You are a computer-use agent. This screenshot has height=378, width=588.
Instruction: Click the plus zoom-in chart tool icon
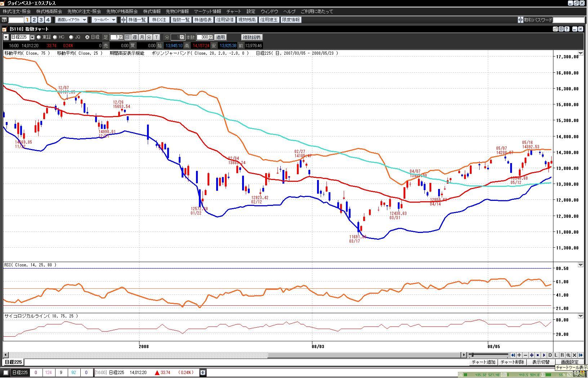519,355
